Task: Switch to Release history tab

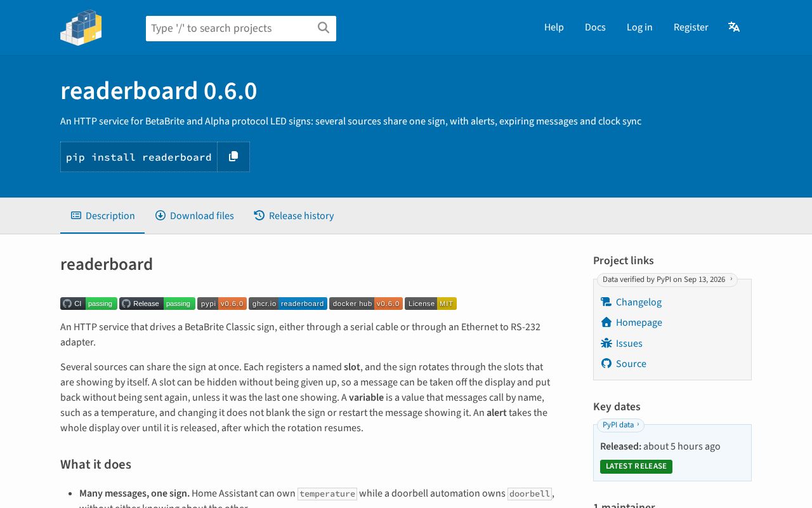Action: click(x=294, y=216)
